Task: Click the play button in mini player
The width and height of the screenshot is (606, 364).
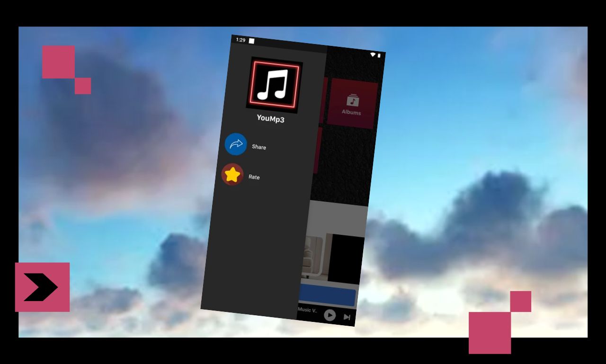Action: [x=330, y=315]
